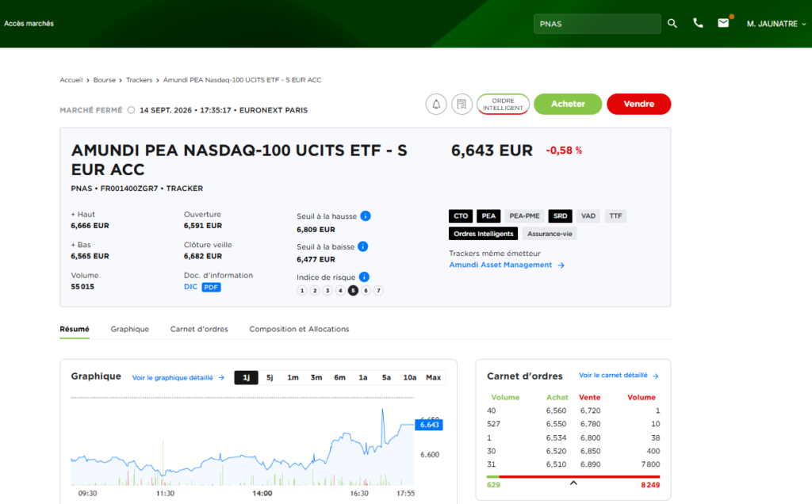Open Composition et Allocations tab

point(299,329)
